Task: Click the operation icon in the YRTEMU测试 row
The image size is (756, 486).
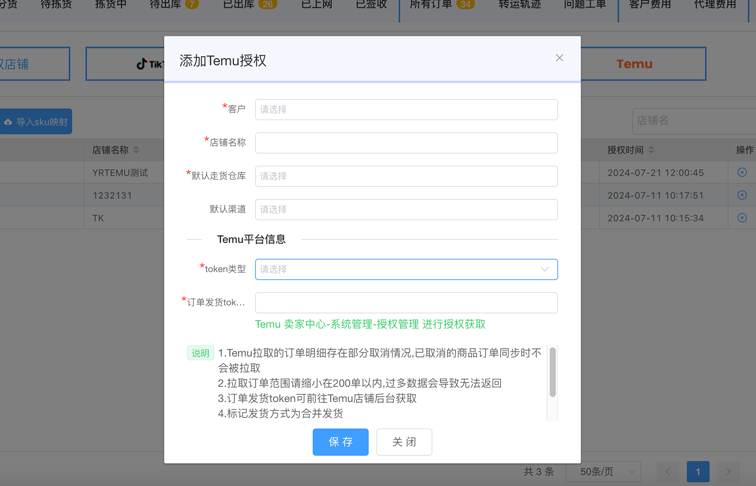Action: coord(742,172)
